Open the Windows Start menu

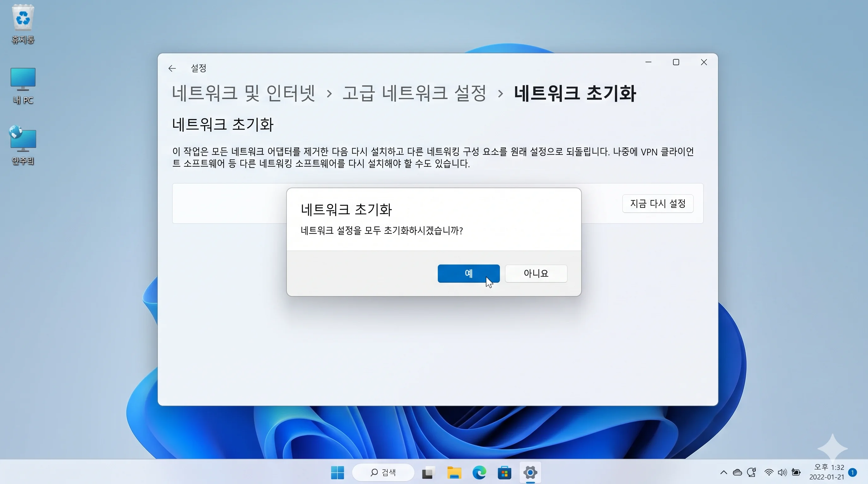point(337,473)
